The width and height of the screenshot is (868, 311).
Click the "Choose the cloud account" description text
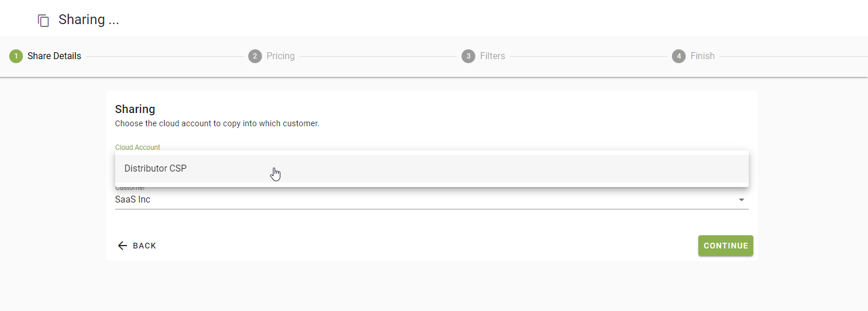click(x=217, y=123)
